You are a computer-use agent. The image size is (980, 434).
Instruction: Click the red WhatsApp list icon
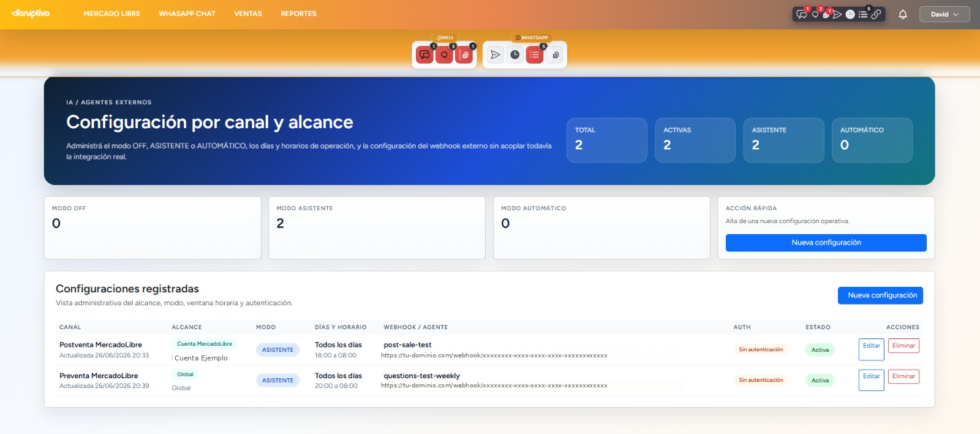535,55
